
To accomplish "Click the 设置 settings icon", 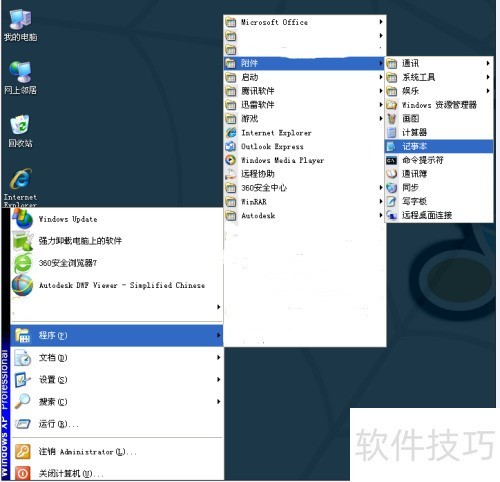I will [23, 379].
